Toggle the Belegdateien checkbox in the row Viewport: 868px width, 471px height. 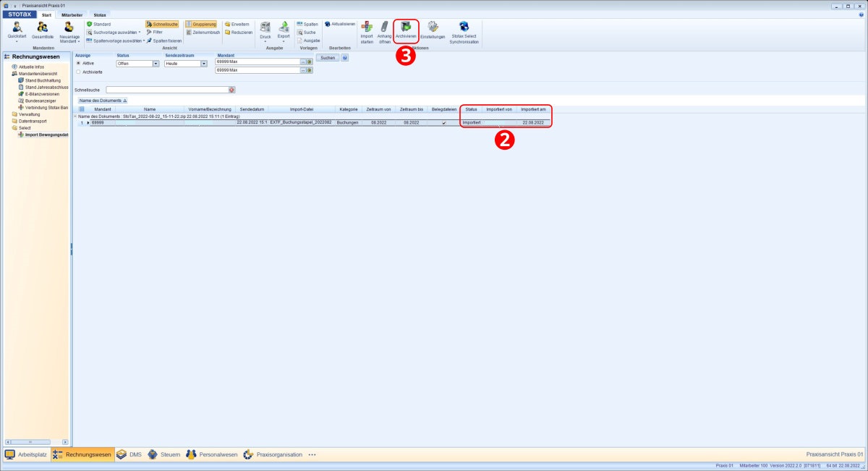444,123
